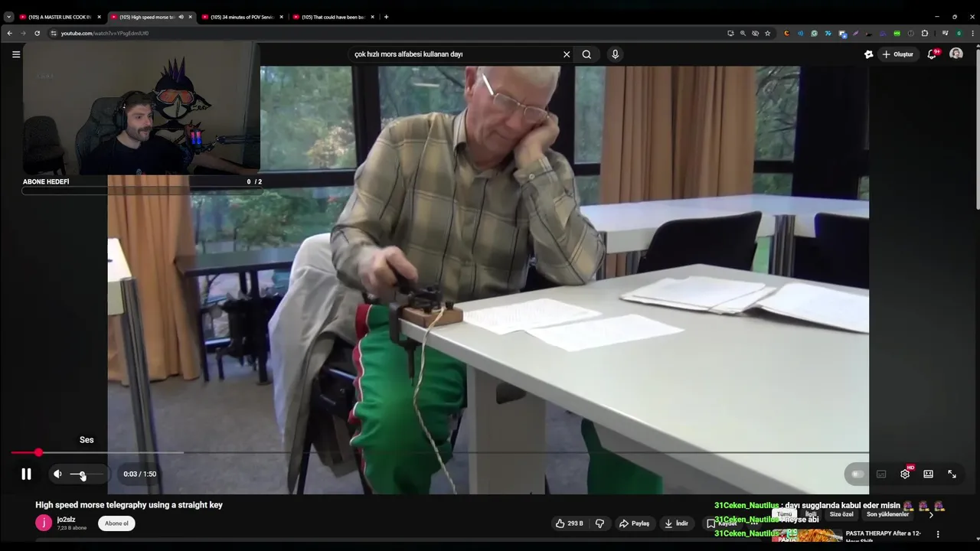The width and height of the screenshot is (980, 551).
Task: Dislike the video
Action: (599, 523)
